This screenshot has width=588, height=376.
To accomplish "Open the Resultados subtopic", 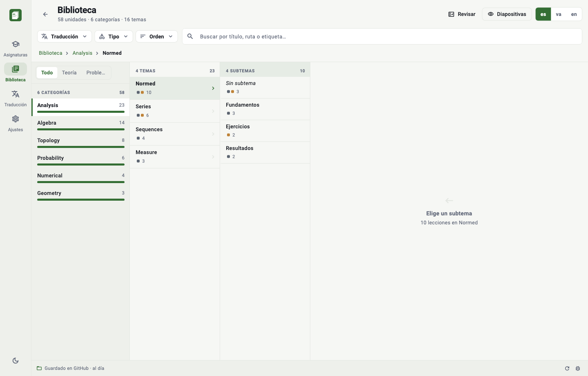I will pyautogui.click(x=265, y=152).
